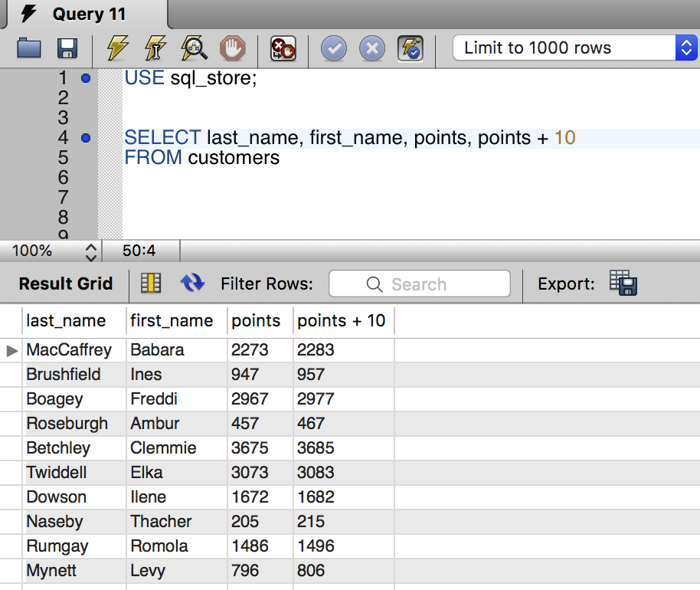Toggle wrap cell content grid icon
Image resolution: width=700 pixels, height=590 pixels.
tap(151, 284)
